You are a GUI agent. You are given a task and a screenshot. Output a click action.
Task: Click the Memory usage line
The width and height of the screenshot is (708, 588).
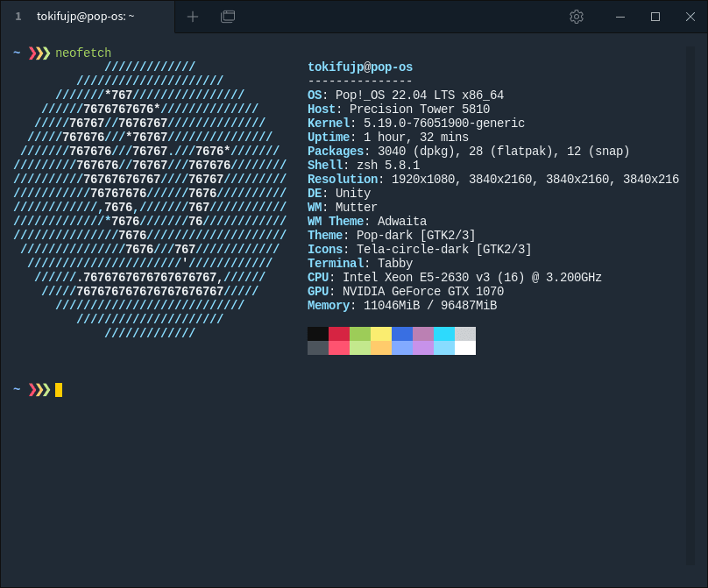pos(402,306)
